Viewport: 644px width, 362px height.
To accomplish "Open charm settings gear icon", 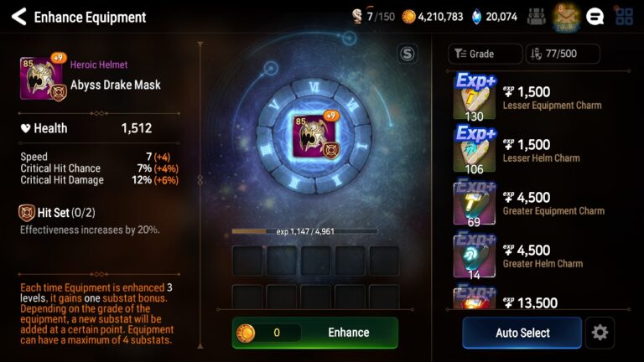I will point(600,332).
